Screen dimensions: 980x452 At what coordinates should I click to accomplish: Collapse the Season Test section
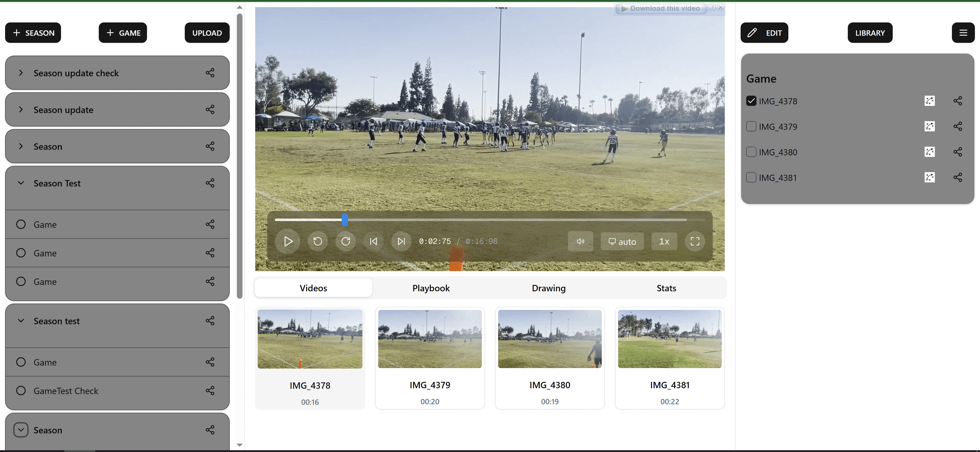tap(21, 183)
